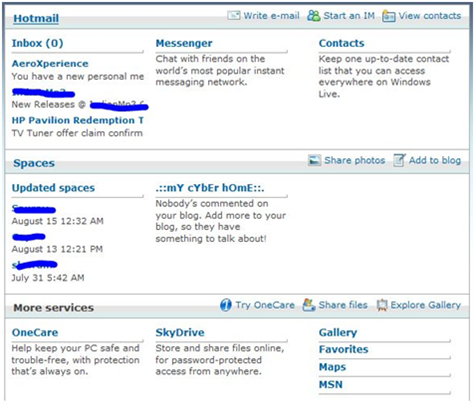This screenshot has height=410, width=475.
Task: Click the Share photos picture icon
Action: pyautogui.click(x=314, y=160)
